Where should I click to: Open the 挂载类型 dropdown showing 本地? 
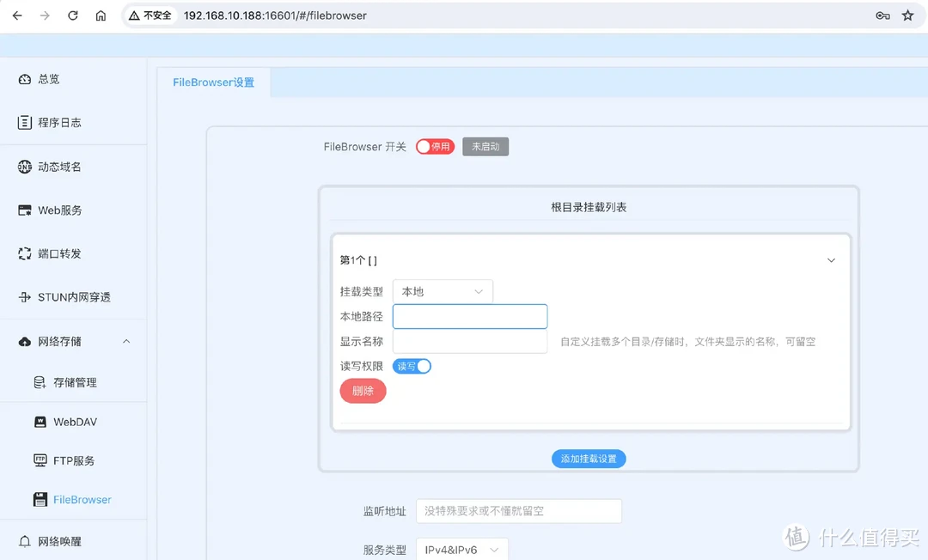pyautogui.click(x=443, y=292)
